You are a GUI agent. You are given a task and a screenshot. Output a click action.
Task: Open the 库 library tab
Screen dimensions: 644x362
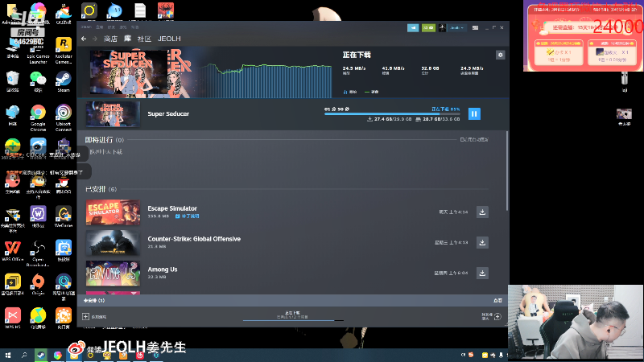pos(128,39)
